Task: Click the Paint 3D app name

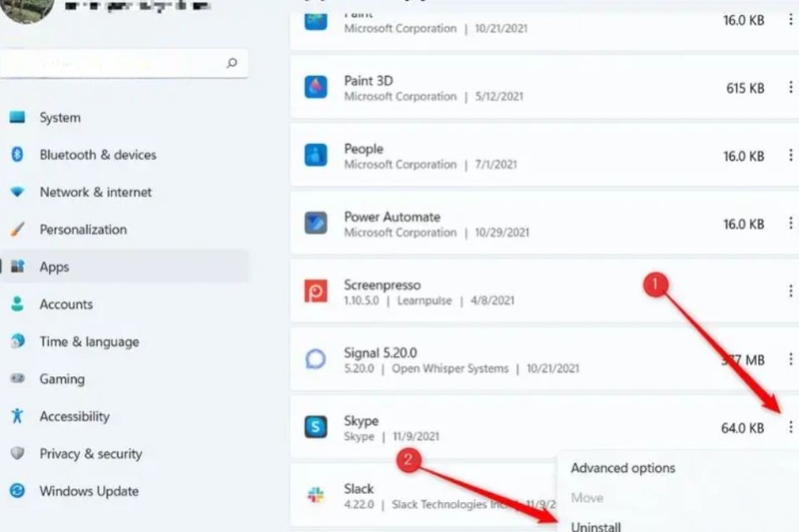Action: pos(369,81)
